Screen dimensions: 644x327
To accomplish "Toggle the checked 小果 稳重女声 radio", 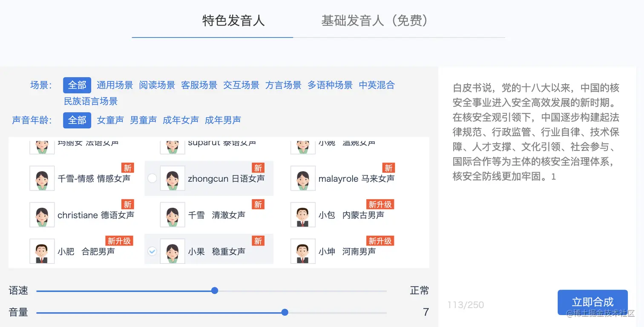I will [x=152, y=251].
